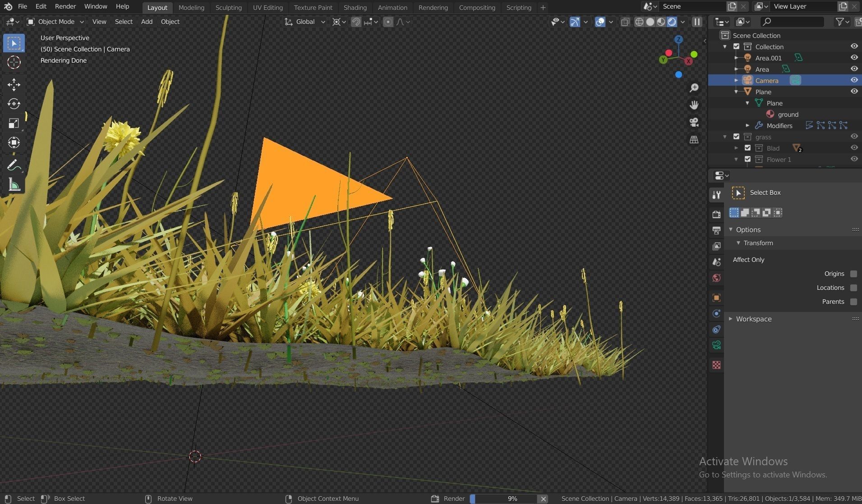Open the Object properties tab icon
Viewport: 862px width, 504px height.
pos(716,298)
